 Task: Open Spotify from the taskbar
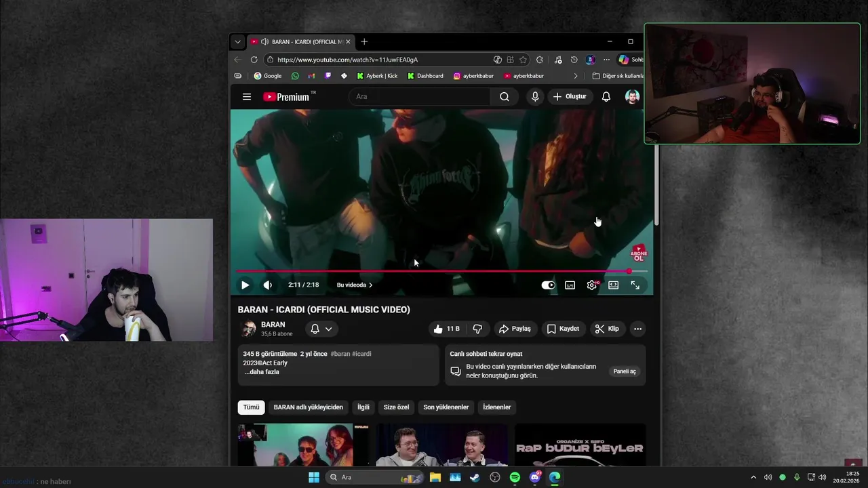pyautogui.click(x=515, y=477)
